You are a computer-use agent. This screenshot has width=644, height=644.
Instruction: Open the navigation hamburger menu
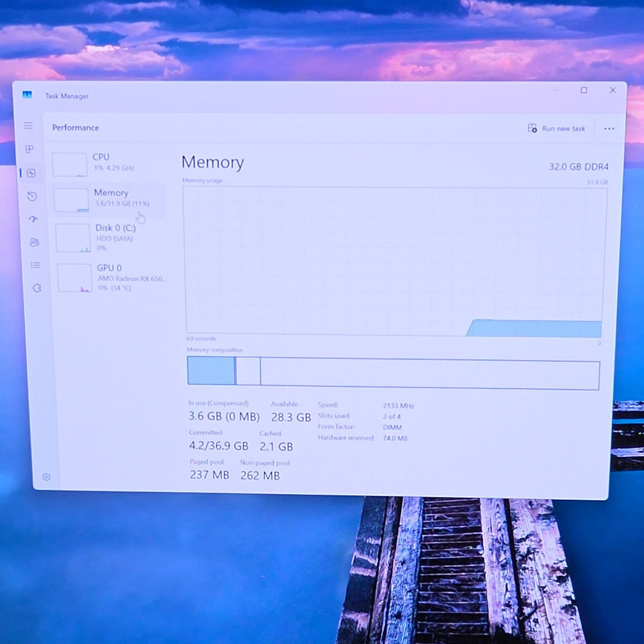click(28, 126)
